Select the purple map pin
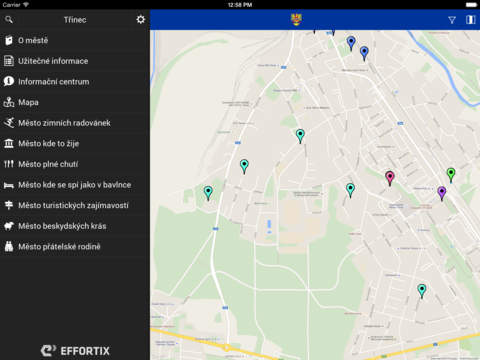This screenshot has height=360, width=480. point(442,193)
